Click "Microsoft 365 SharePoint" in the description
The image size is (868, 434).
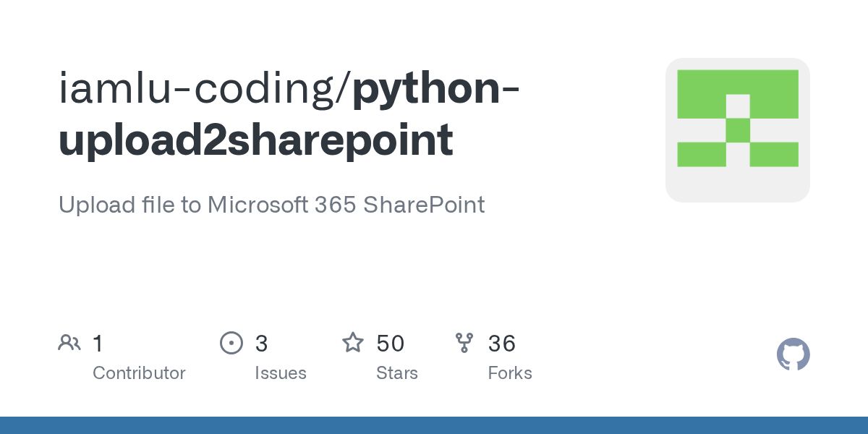click(346, 205)
